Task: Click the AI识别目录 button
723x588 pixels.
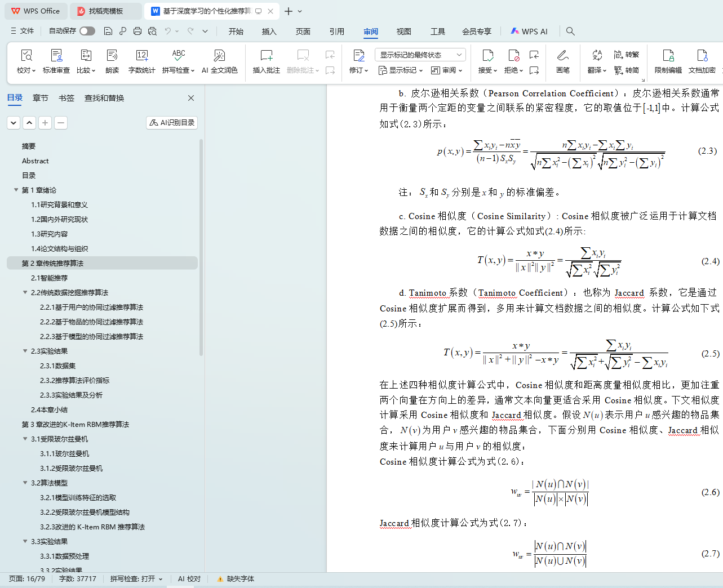Action: (x=172, y=123)
